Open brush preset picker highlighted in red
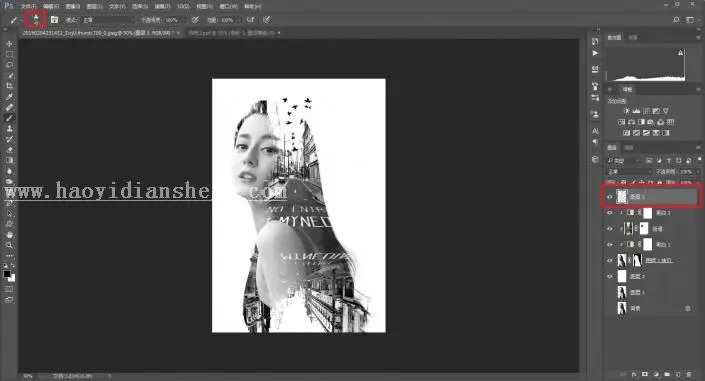The image size is (705, 381). [x=36, y=19]
